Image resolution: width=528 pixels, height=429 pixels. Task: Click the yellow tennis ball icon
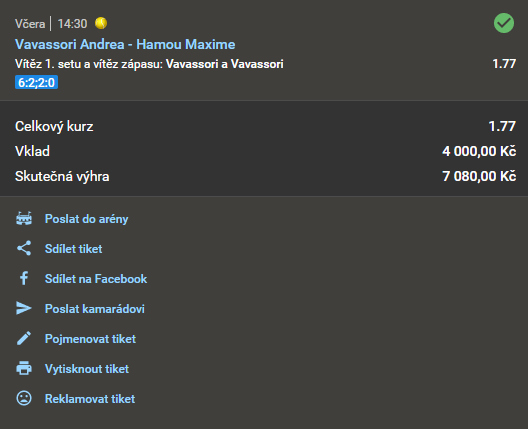101,23
